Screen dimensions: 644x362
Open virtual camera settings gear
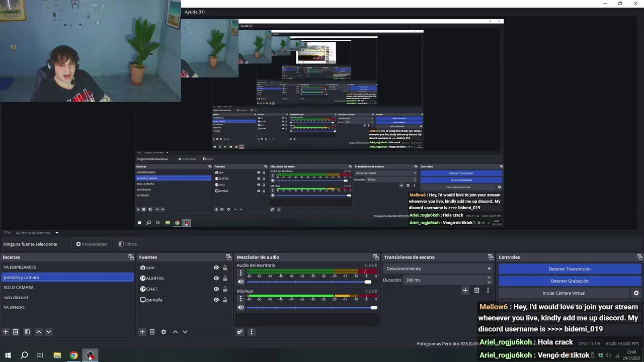point(636,293)
